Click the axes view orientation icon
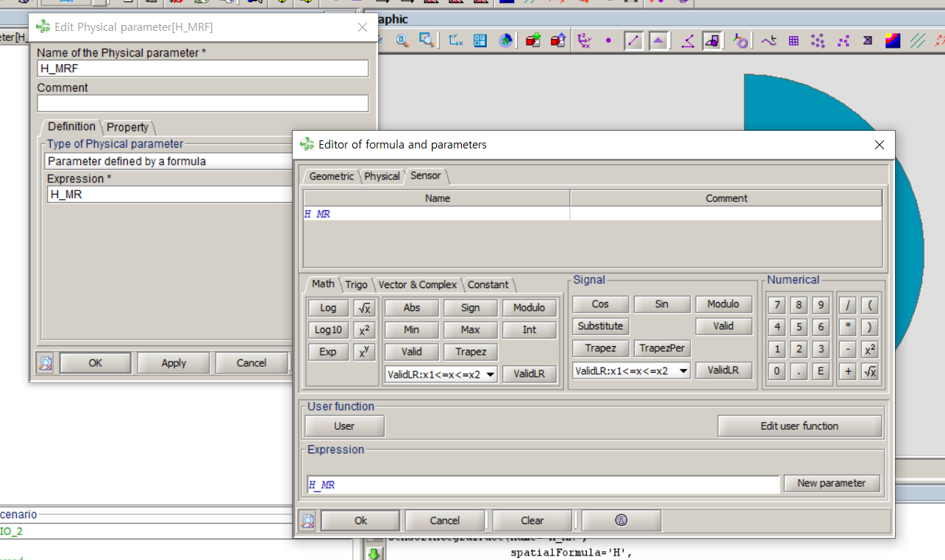945x560 pixels. click(x=456, y=40)
